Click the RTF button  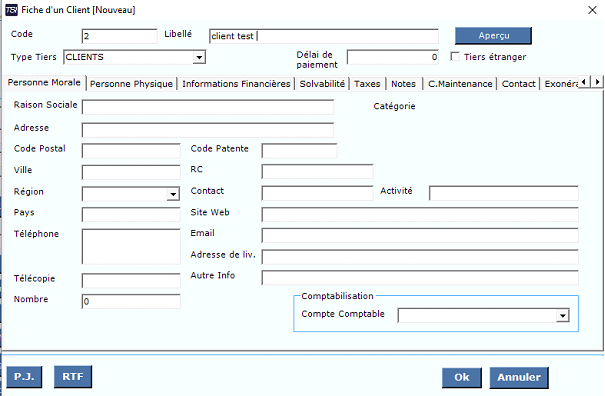[73, 377]
